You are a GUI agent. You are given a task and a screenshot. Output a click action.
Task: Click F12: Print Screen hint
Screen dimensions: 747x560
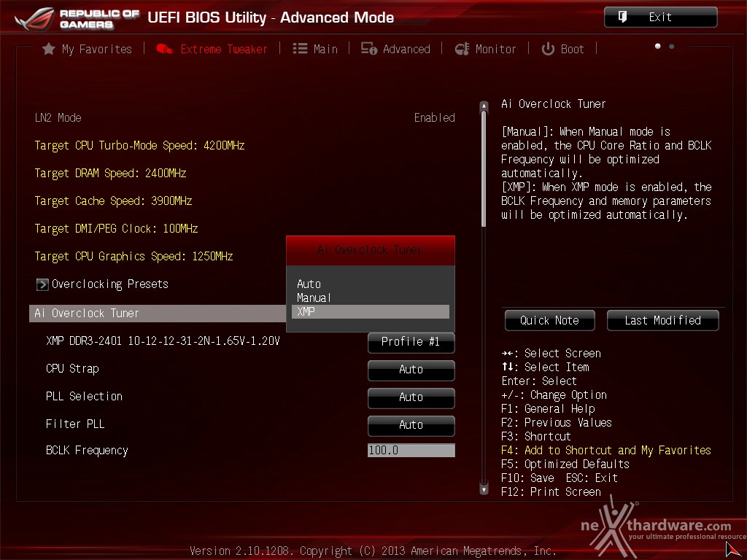[551, 492]
